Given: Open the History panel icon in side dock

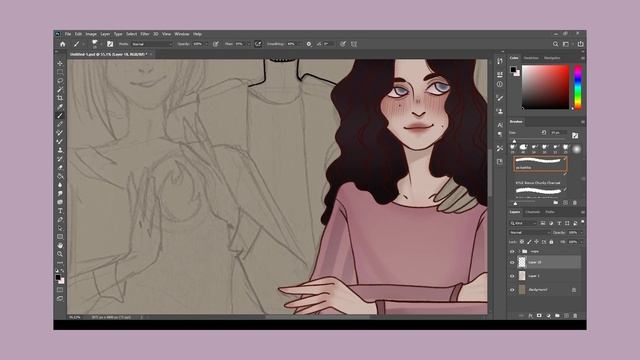Looking at the screenshot, I should point(500,61).
